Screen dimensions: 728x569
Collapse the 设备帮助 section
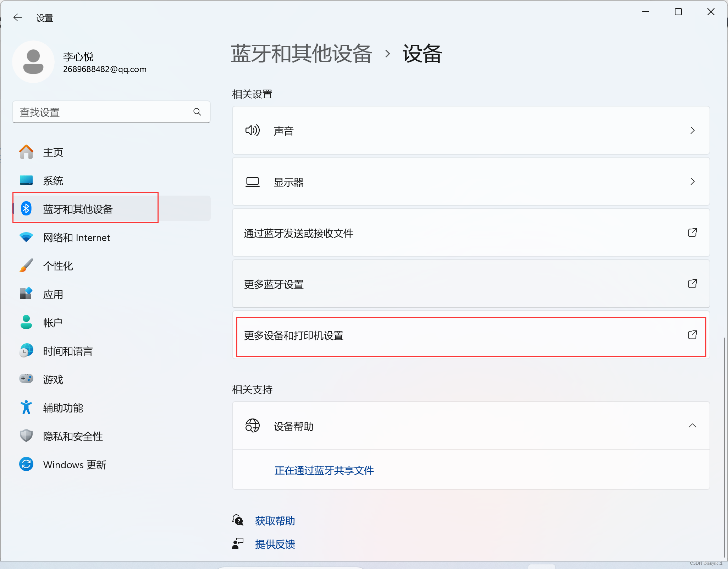click(x=692, y=426)
